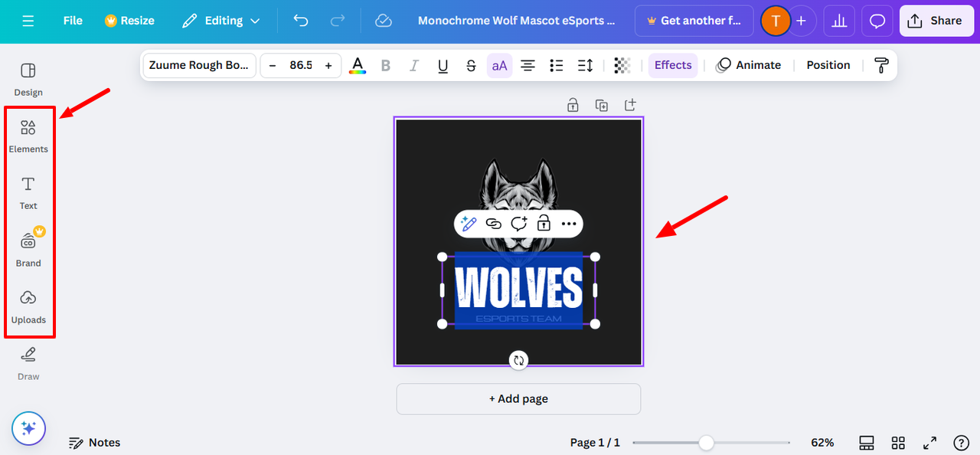Viewport: 980px width, 455px height.
Task: Click the Animate button
Action: click(x=748, y=65)
